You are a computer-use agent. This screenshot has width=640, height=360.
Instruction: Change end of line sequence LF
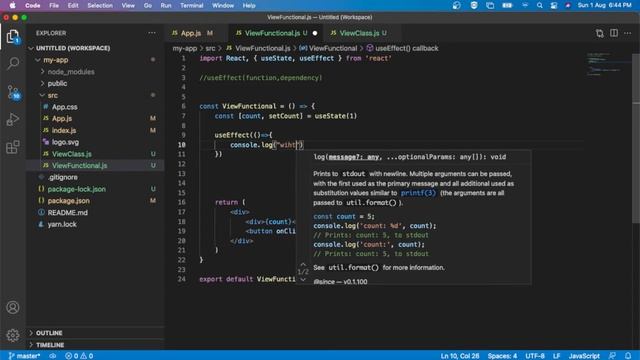(556, 356)
